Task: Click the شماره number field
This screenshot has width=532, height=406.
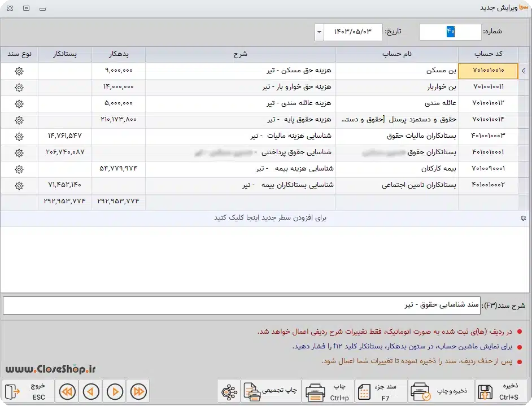Action: (450, 32)
